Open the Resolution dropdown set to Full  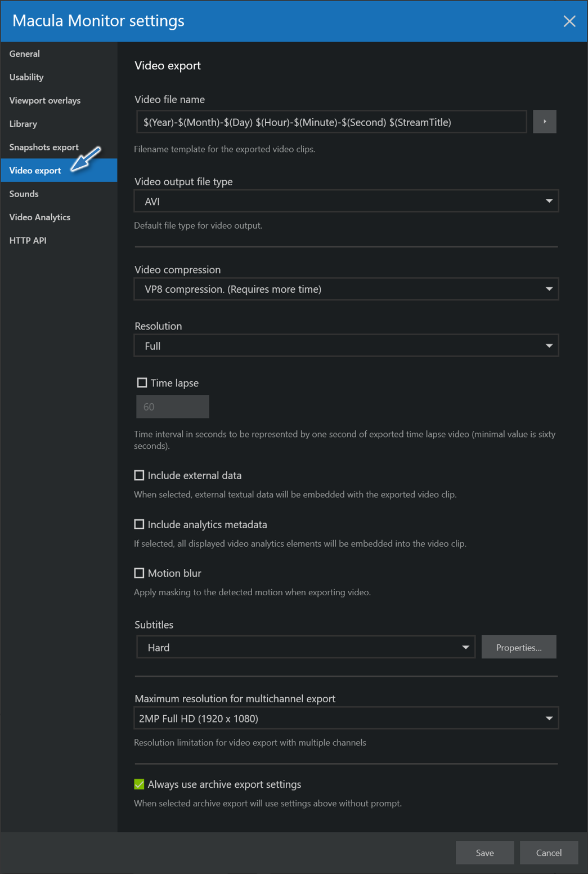pos(346,346)
